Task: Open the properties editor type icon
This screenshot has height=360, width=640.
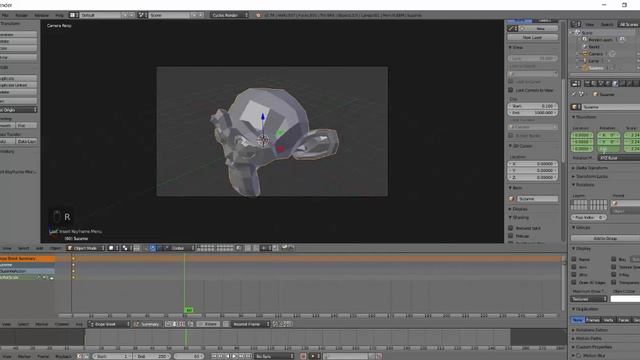Action: point(576,83)
